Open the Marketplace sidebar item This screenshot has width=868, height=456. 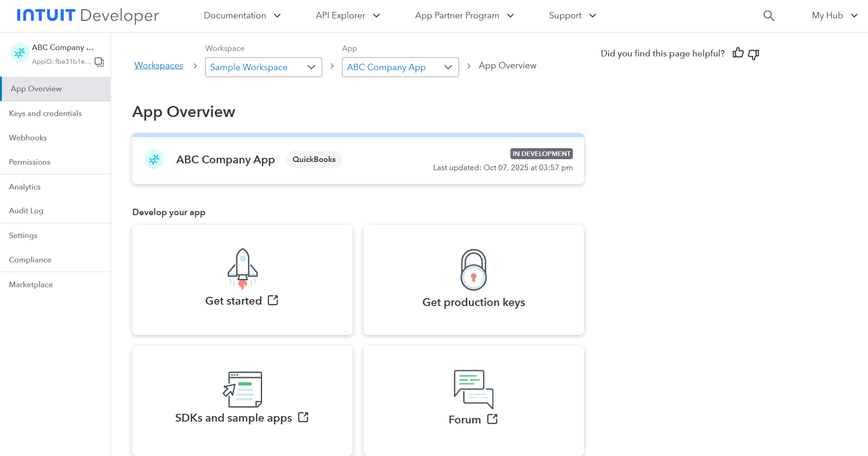click(x=55, y=284)
